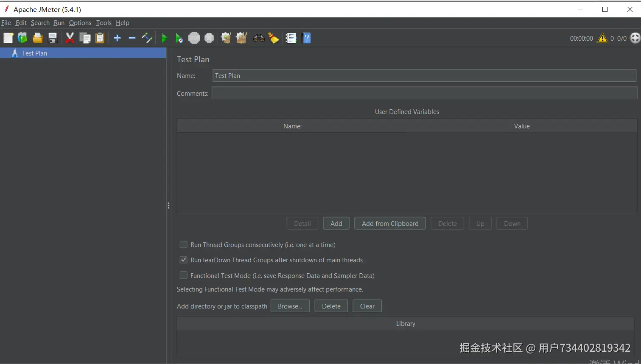Click the Up button
Viewport: 641px width, 364px height.
[480, 223]
